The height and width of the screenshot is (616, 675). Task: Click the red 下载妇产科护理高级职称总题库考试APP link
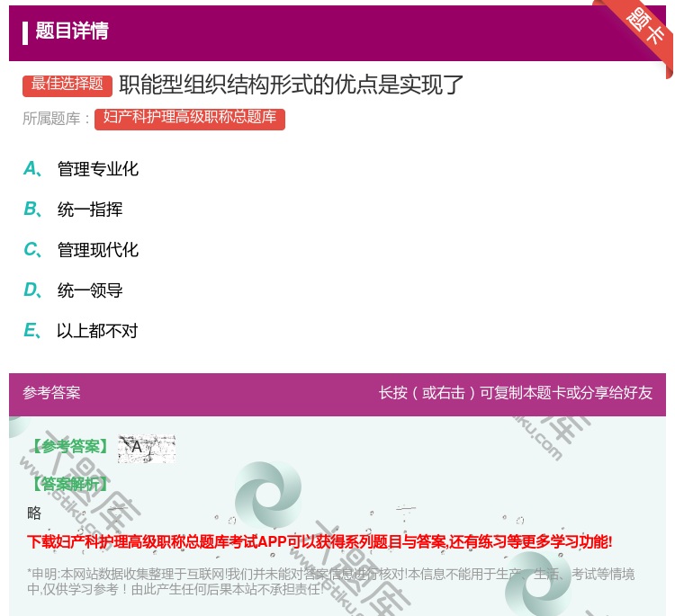[x=319, y=541]
